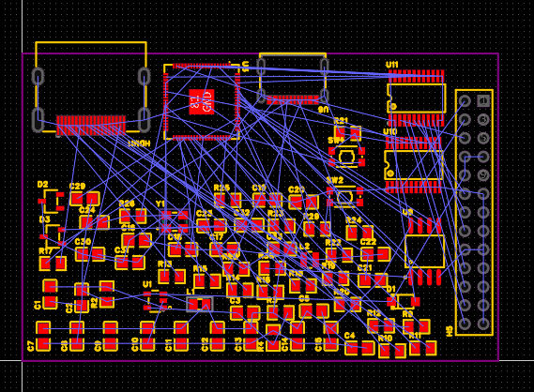Viewport: 534px width, 392px height.
Task: Click the L1 inductor component
Action: [200, 304]
